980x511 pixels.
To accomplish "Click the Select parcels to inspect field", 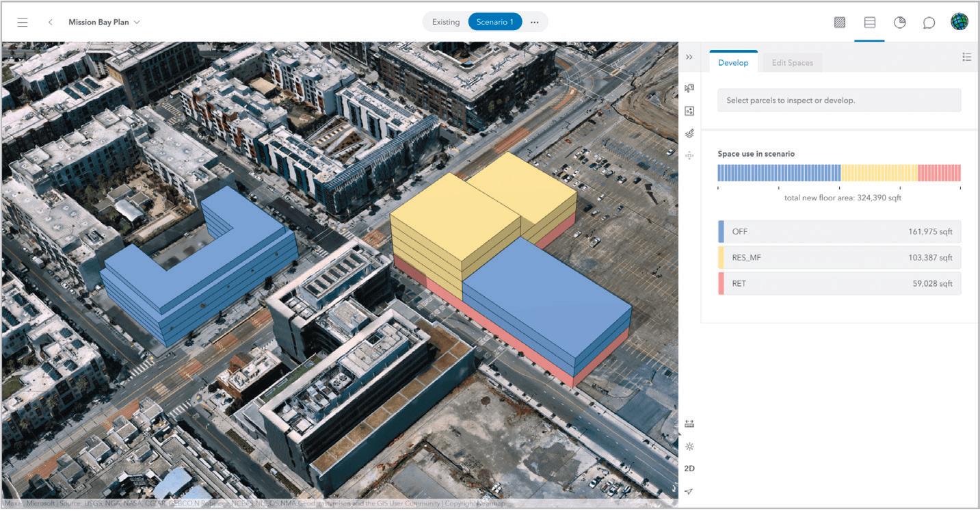I will point(839,101).
